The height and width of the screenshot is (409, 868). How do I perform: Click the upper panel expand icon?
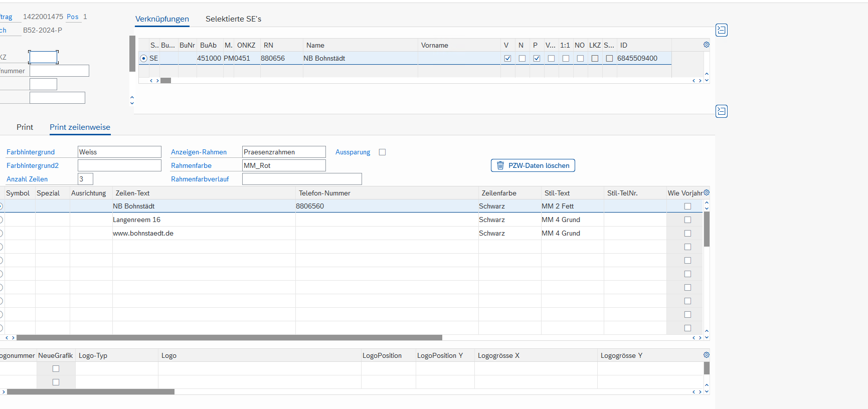point(722,30)
